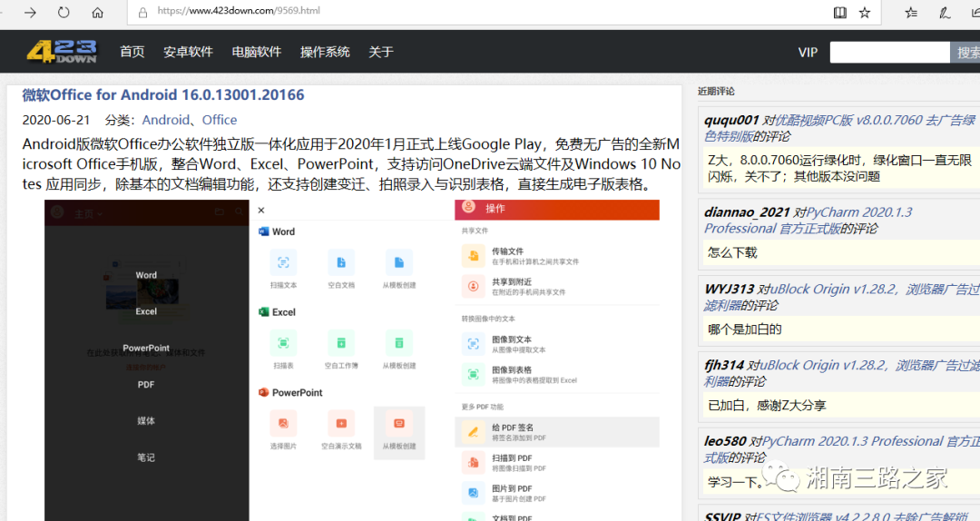Image resolution: width=980 pixels, height=521 pixels.
Task: Click 图片到 PDF icon
Action: tap(473, 494)
